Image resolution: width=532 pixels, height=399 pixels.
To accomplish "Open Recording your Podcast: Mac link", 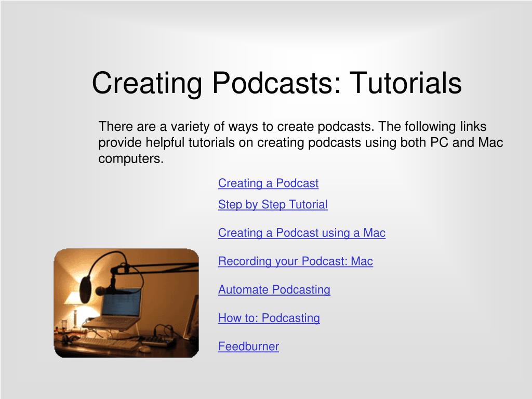I will coord(296,261).
